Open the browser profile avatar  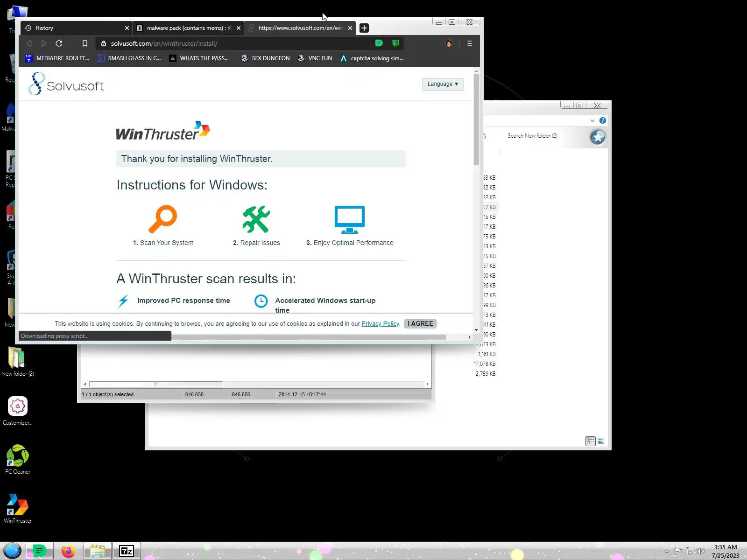click(x=449, y=43)
